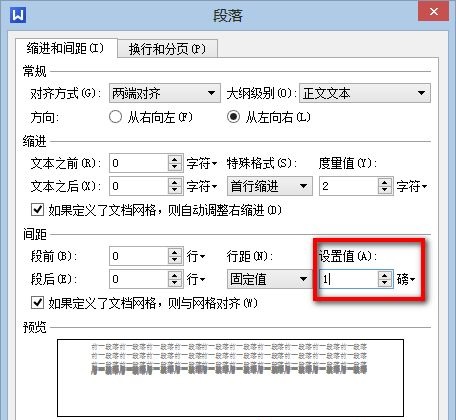Decrease the 文本之后 indent with down arrow
Screen dimensions: 456x420
pos(175,190)
